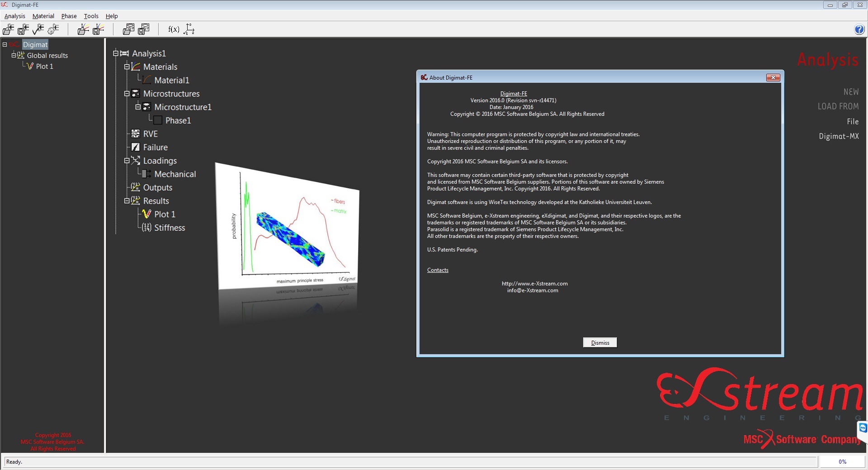Click the Global results icon in left tree
This screenshot has width=868, height=470.
pos(21,55)
